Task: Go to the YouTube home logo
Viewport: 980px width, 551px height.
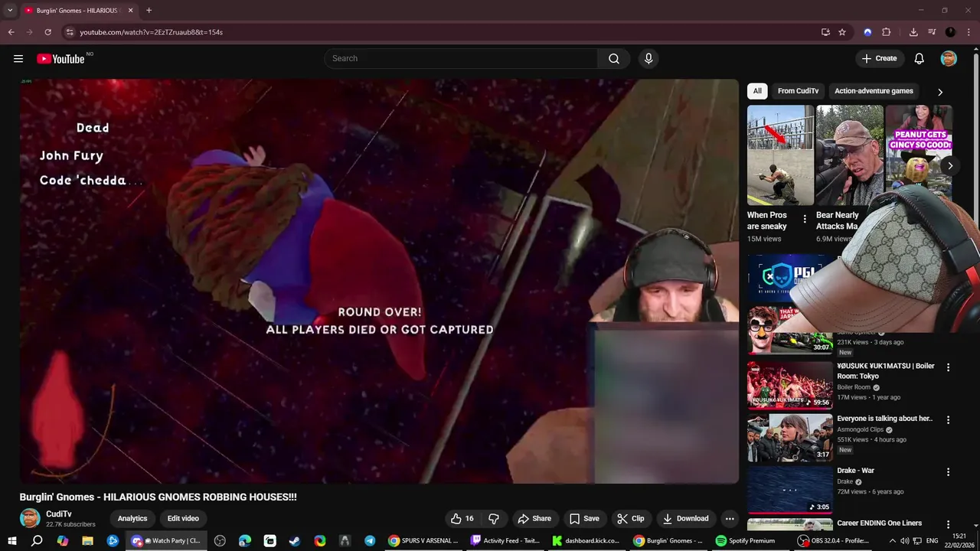Action: 60,59
